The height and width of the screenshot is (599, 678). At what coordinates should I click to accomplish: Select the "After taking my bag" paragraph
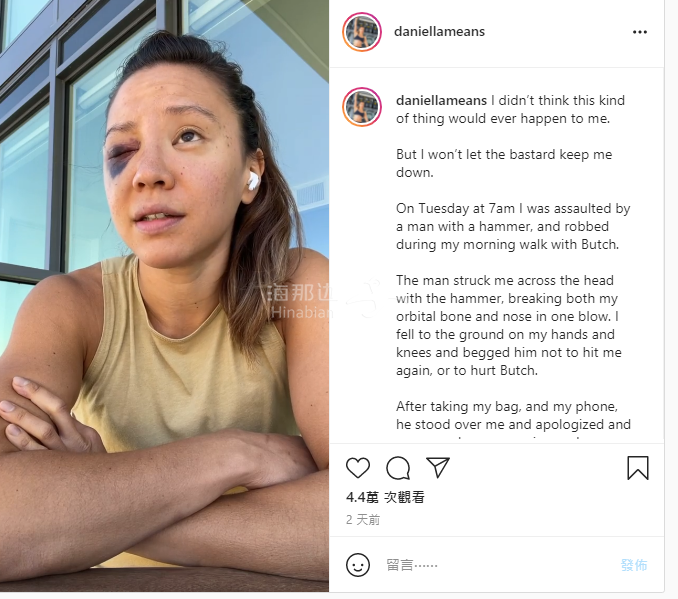click(x=513, y=415)
